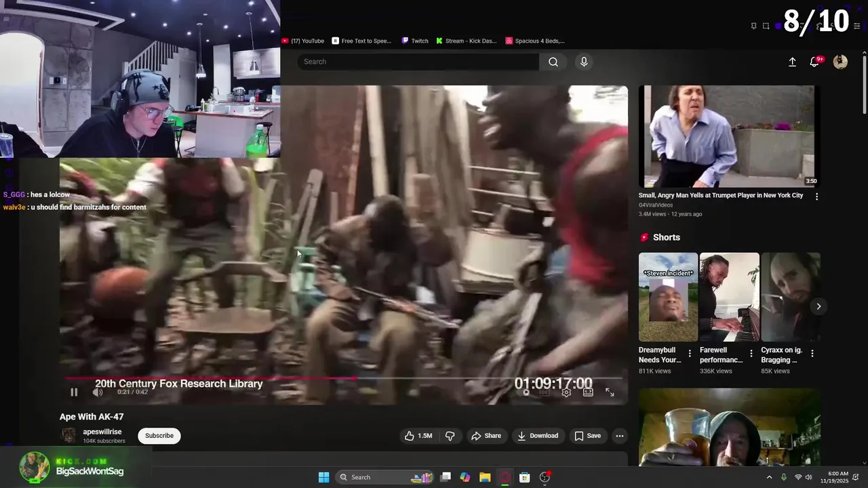Pause the Ape With AK-47 video
868x488 pixels.
74,392
